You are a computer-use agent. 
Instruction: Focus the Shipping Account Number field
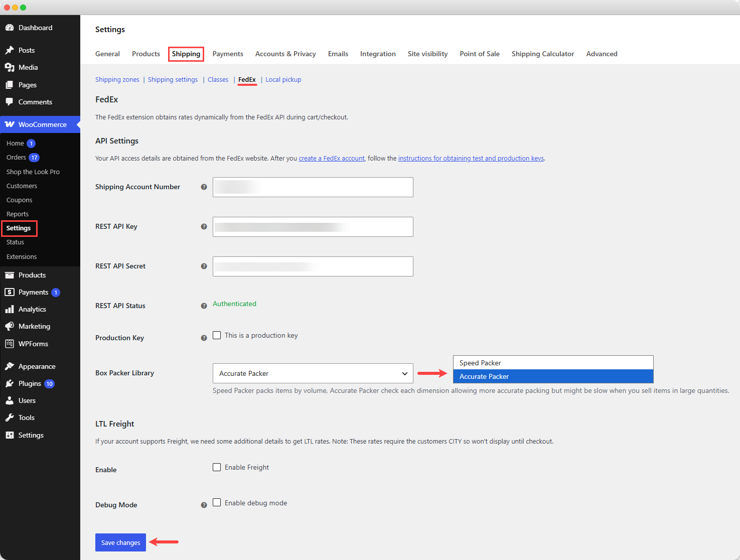(313, 187)
